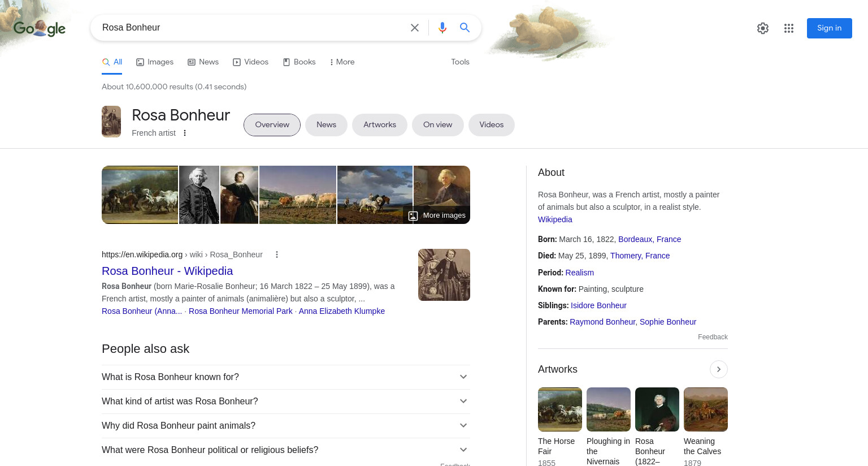
Task: Expand What is Rosa Bonheur known for
Action: point(286,377)
